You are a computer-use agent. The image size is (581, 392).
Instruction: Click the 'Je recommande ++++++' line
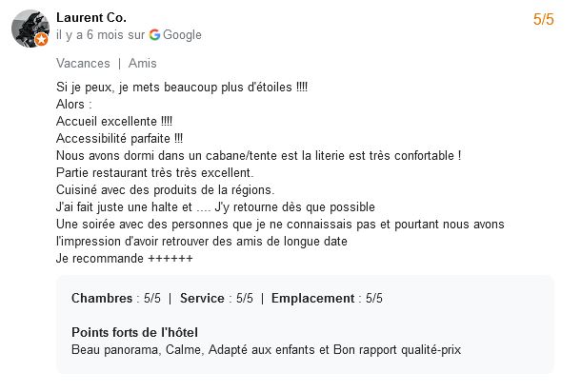[x=124, y=259]
